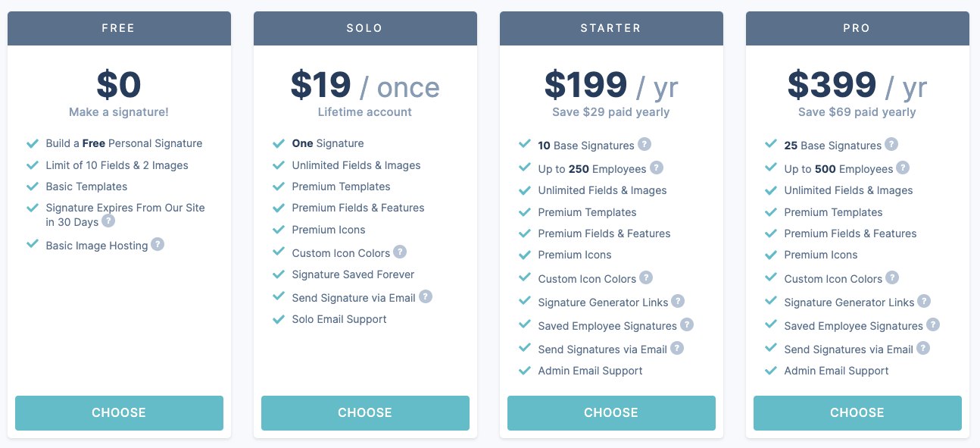The image size is (980, 448).
Task: Click help icon for Starter Saved Employee Signatures
Action: pos(687,324)
